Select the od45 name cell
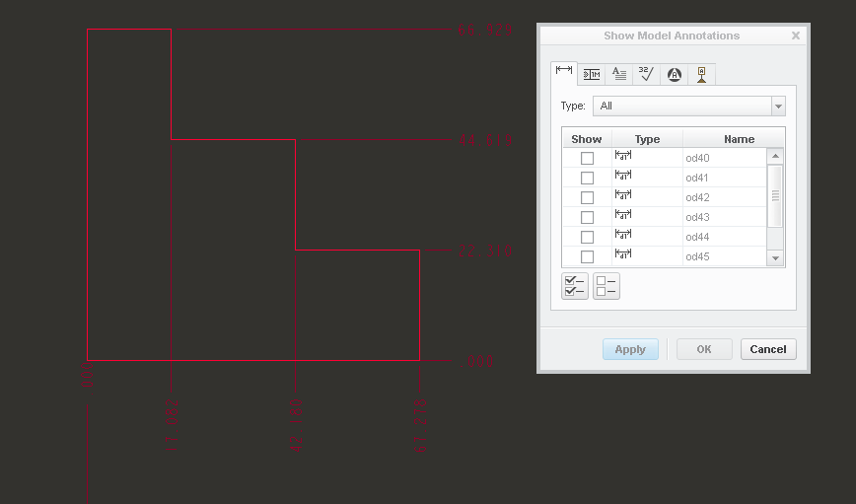 [725, 256]
